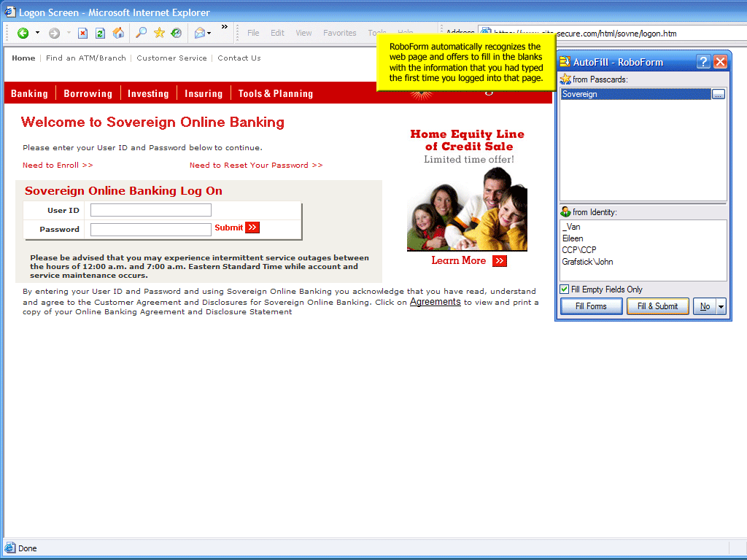The height and width of the screenshot is (560, 747).
Task: Click the RoboForm help question mark
Action: click(x=703, y=62)
